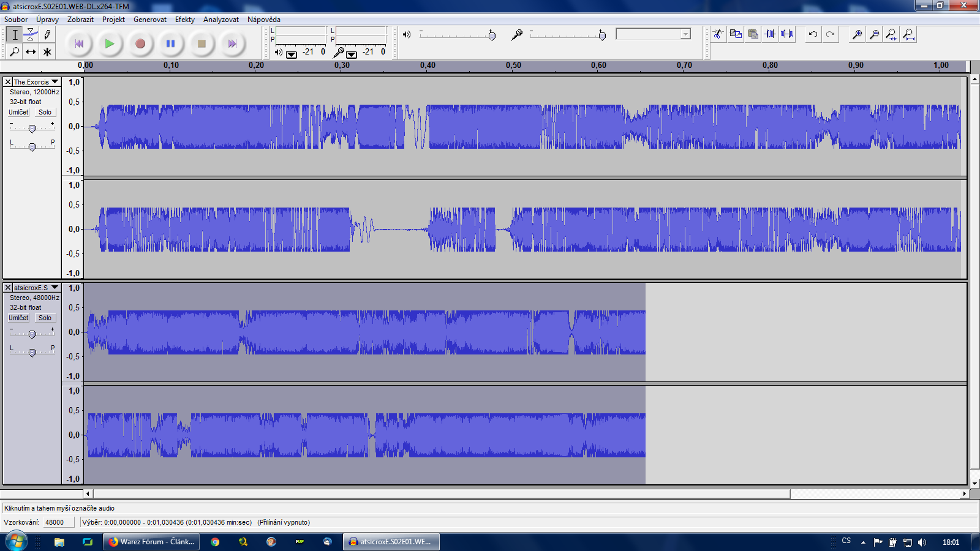Trim audio outside the selection
Screen dimensions: 980x551
pos(770,34)
